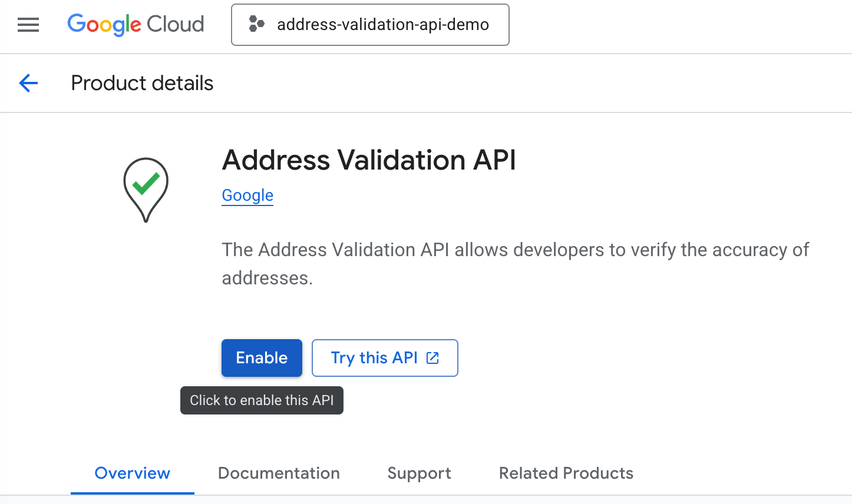
Task: Select the Support tab
Action: [418, 473]
